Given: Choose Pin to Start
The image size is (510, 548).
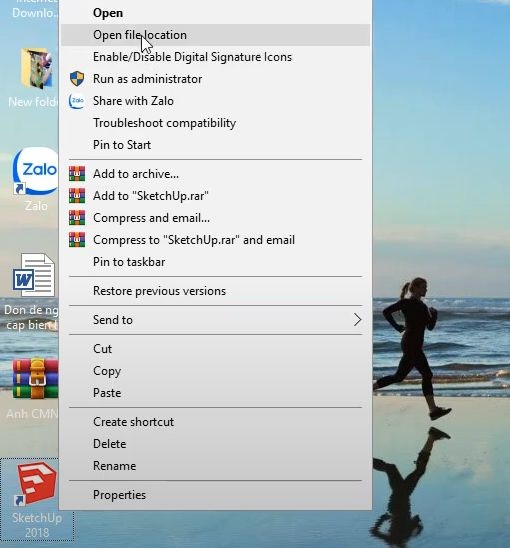Looking at the screenshot, I should [x=215, y=145].
